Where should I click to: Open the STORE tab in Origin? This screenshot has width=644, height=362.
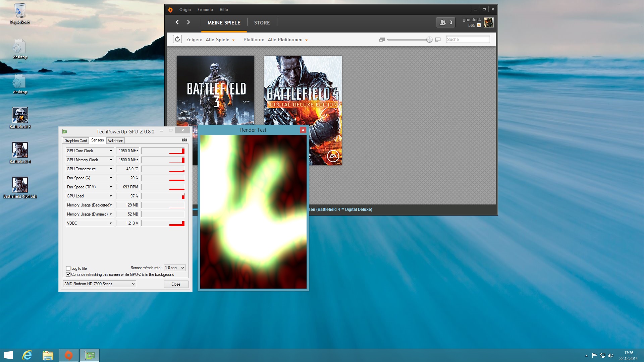(262, 22)
